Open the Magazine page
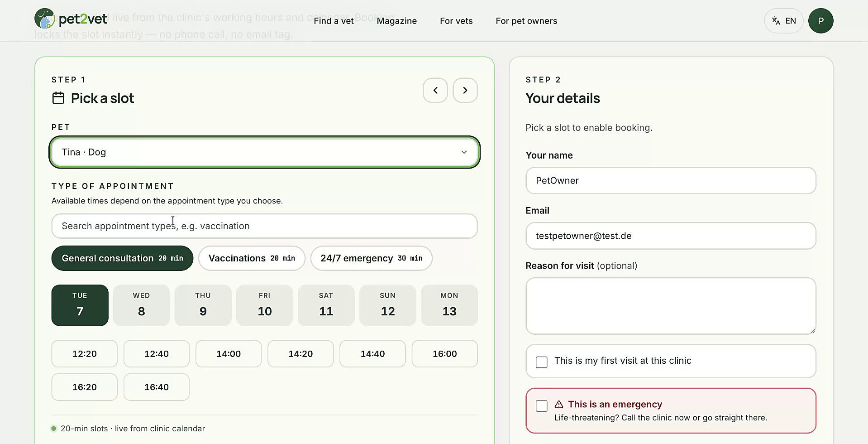Image resolution: width=868 pixels, height=444 pixels. pyautogui.click(x=397, y=21)
